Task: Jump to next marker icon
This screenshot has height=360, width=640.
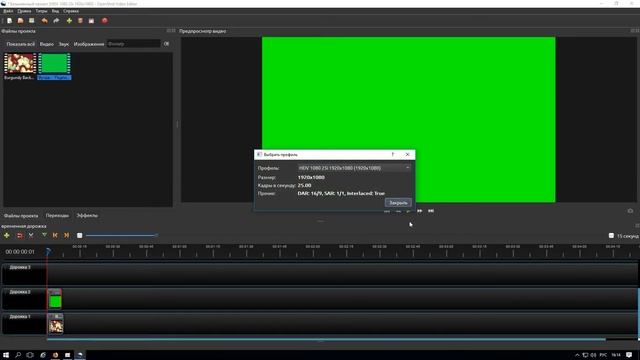Action: [66, 236]
